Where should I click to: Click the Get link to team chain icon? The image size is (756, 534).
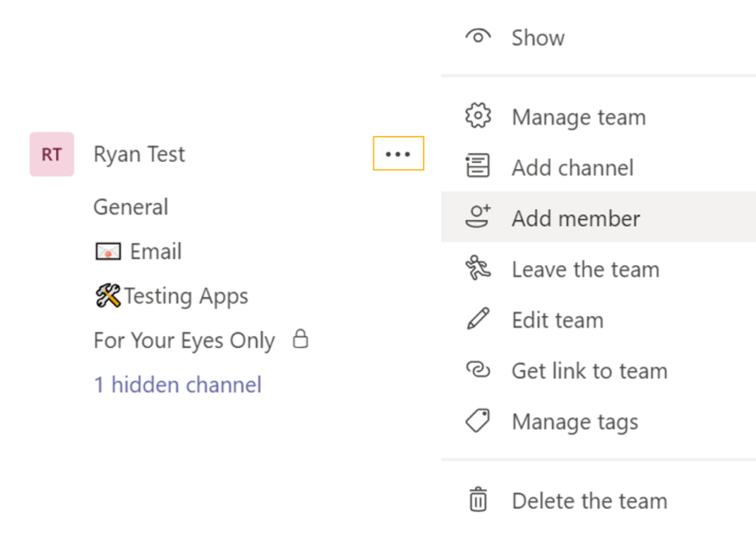point(479,370)
